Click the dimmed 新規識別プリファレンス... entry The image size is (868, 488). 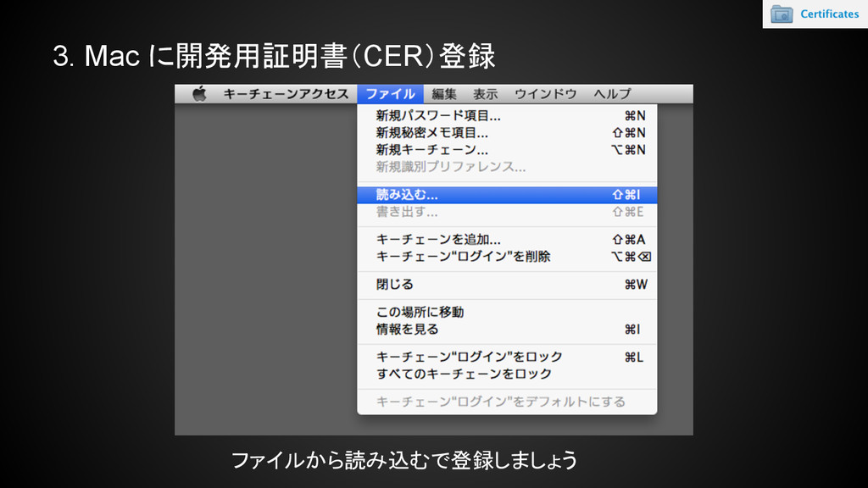[507, 167]
